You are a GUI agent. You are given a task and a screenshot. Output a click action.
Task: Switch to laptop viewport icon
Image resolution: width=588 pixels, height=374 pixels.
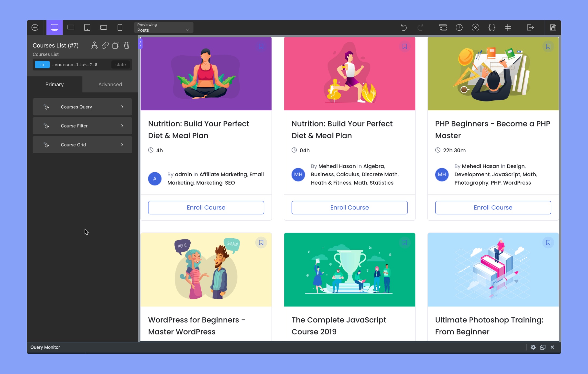71,28
